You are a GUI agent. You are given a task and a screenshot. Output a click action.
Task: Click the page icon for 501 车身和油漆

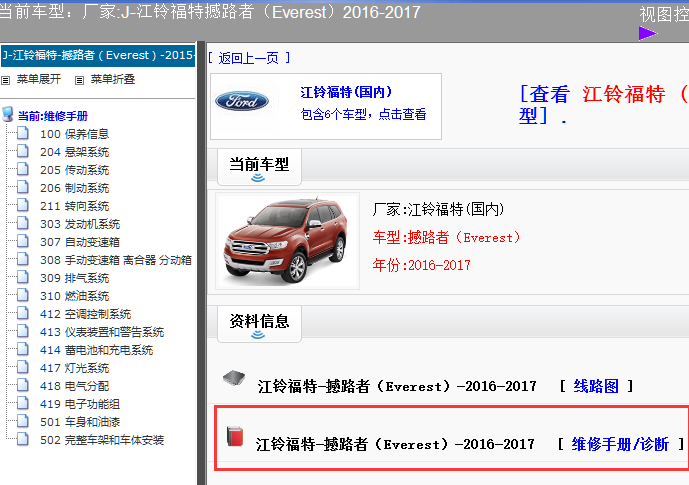click(23, 421)
